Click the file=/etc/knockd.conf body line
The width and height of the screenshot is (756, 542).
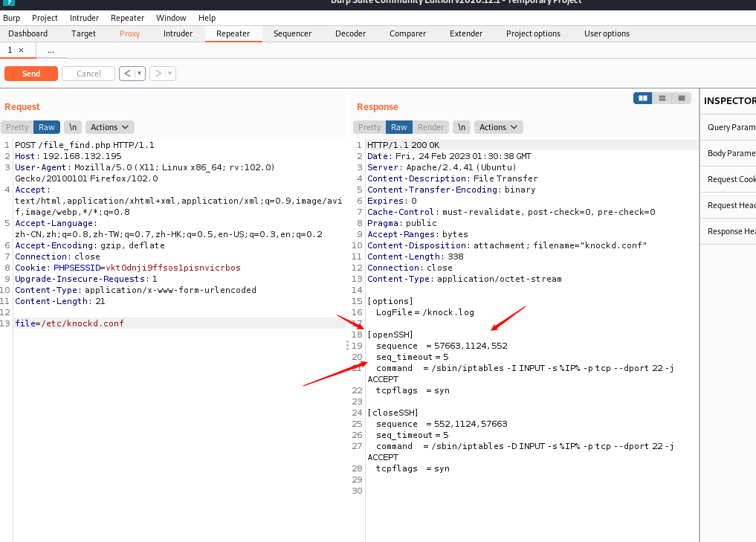(69, 323)
